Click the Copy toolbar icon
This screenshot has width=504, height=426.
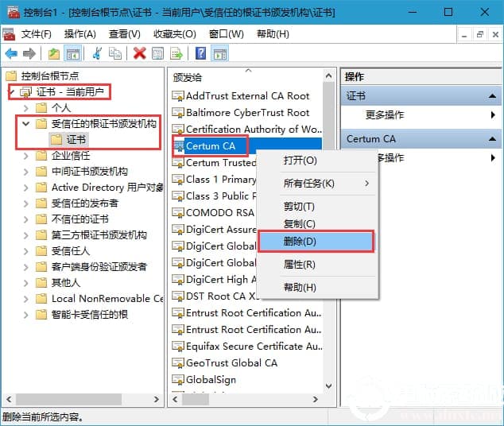tap(114, 53)
